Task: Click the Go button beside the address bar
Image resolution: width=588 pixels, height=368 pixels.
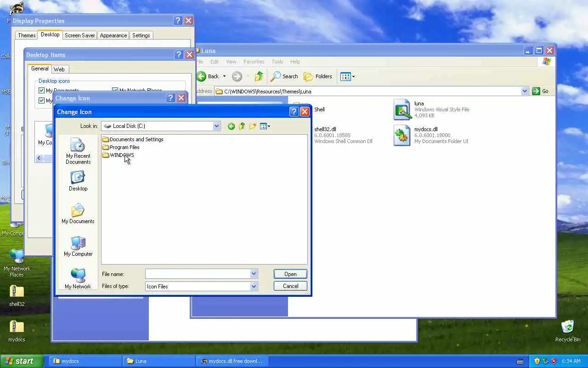Action: click(x=540, y=91)
